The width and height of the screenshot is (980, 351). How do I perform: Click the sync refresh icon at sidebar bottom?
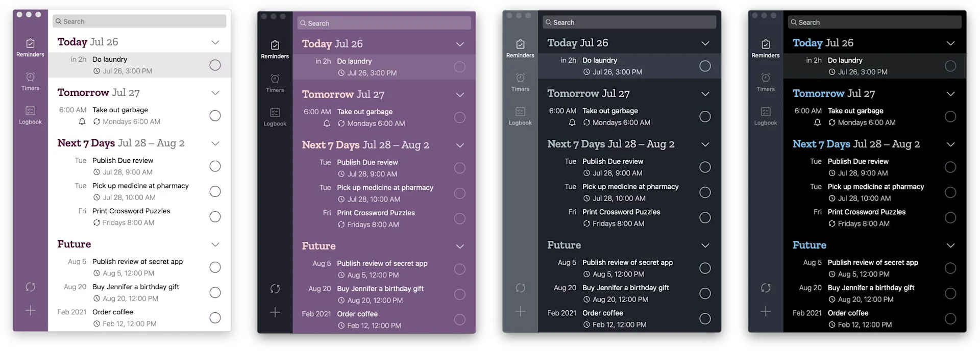click(x=30, y=287)
